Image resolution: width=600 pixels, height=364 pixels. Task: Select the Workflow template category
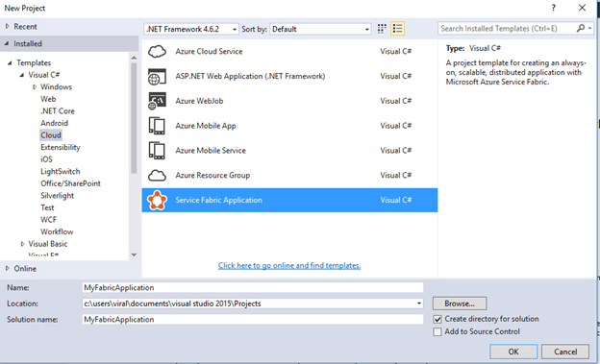coord(57,232)
